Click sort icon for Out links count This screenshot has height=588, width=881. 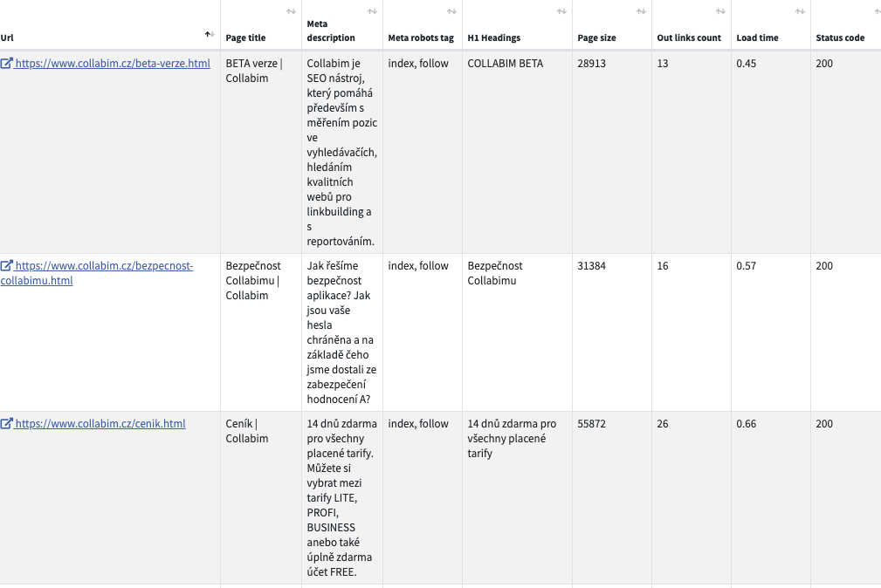coord(720,12)
